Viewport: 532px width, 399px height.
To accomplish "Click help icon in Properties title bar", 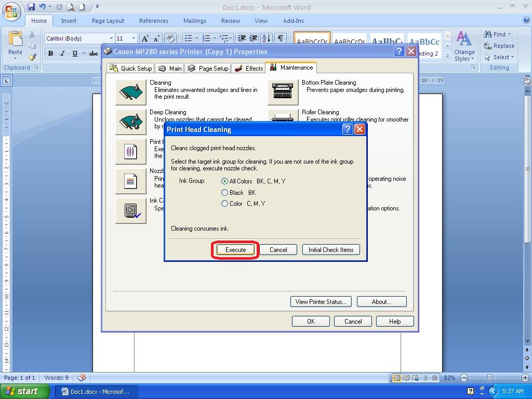I will (399, 51).
